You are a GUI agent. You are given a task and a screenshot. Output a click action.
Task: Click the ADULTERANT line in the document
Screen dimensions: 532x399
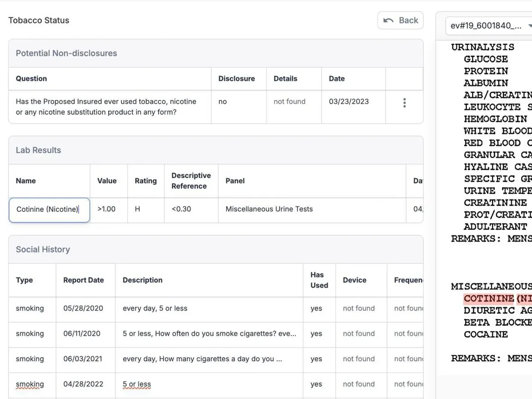(x=496, y=227)
